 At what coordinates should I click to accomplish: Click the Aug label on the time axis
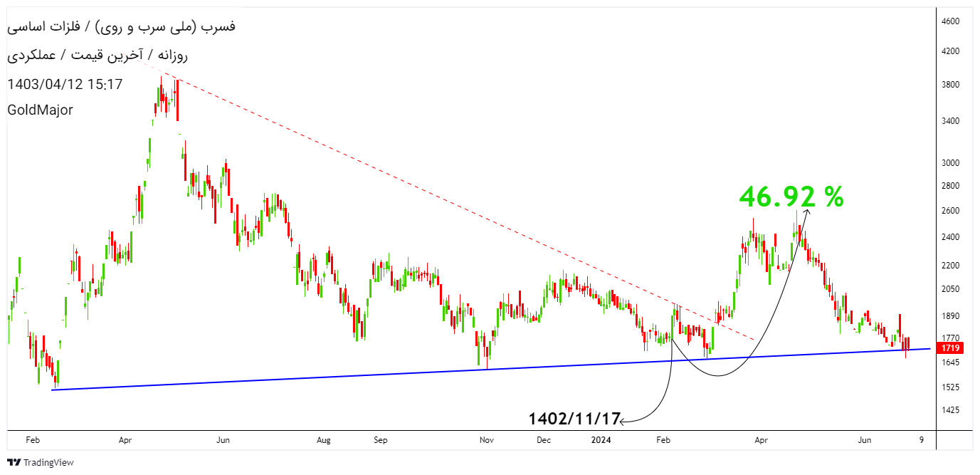[324, 440]
